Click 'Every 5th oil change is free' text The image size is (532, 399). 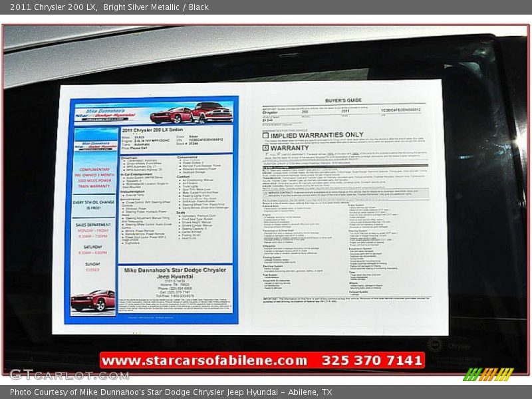click(x=94, y=205)
